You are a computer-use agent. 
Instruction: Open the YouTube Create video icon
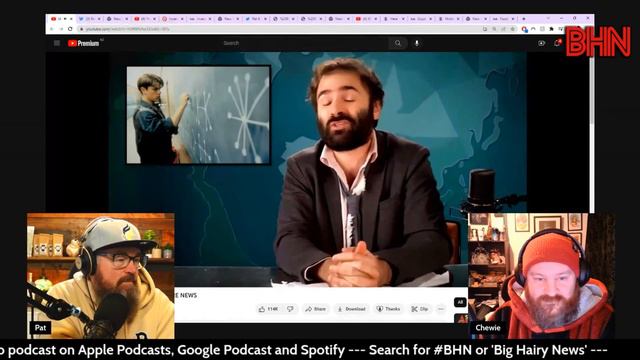pos(541,43)
